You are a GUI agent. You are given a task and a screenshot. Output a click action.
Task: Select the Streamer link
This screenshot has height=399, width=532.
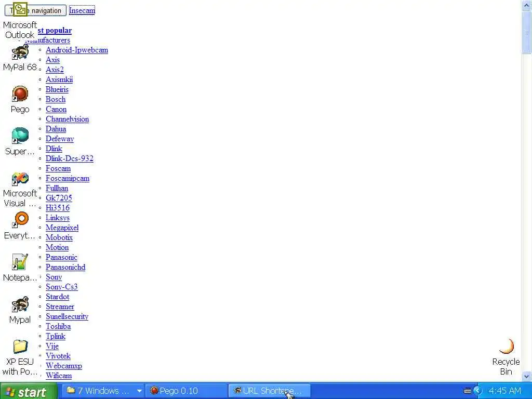pyautogui.click(x=60, y=307)
